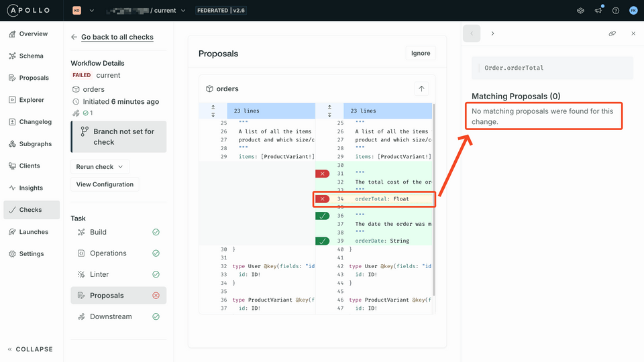Click the Operations passed check icon
Viewport: 644px width, 362px height.
(156, 253)
